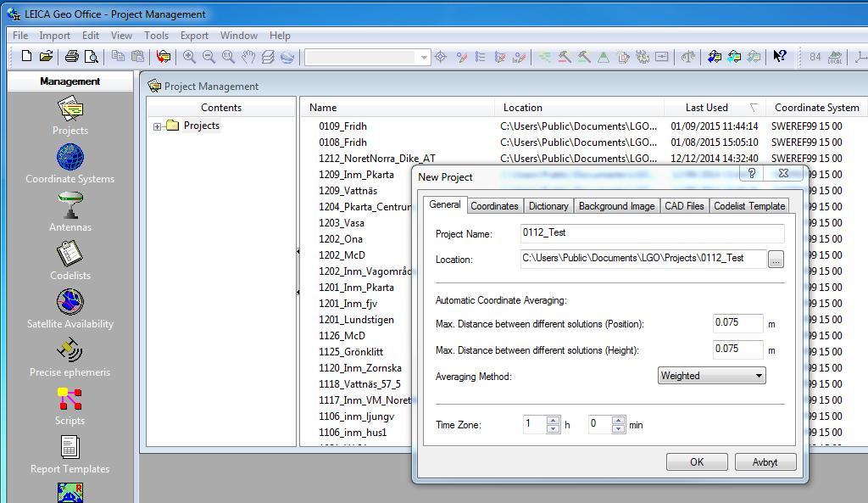Expand the Projects tree node
The image size is (868, 503).
157,126
